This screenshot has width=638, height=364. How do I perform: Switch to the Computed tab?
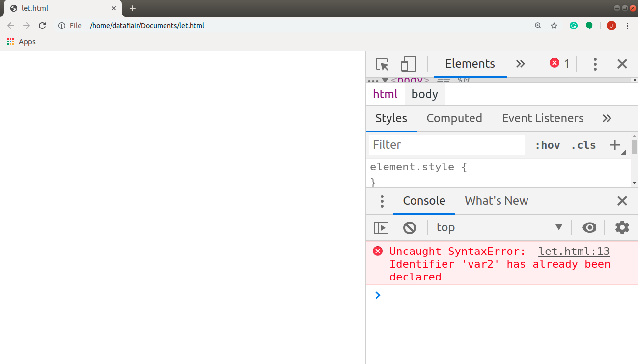tap(454, 118)
